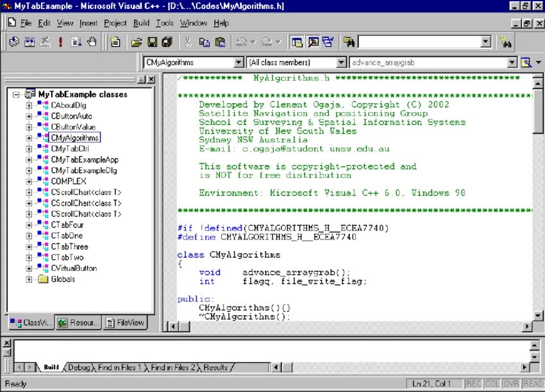The height and width of the screenshot is (392, 545).
Task: Click the WizardBar actions wand icon
Action: pyautogui.click(x=526, y=63)
